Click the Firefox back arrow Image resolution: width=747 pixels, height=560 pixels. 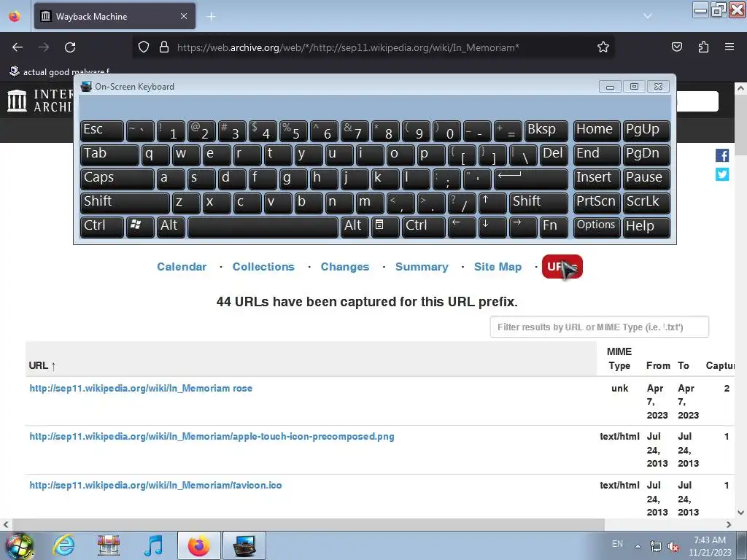coord(18,47)
